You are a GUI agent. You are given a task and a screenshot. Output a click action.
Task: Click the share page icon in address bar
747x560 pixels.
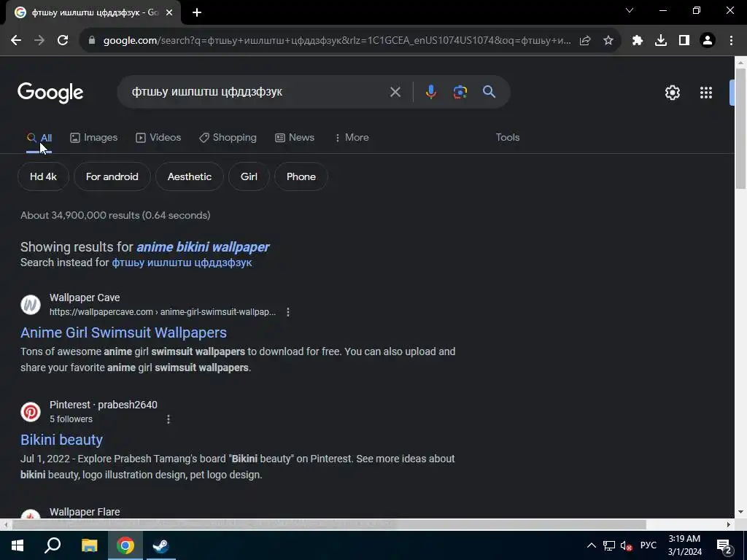pos(585,41)
